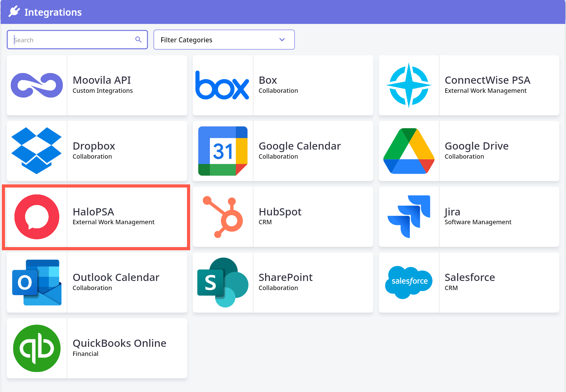Select the Google Drive triangle icon
The image size is (566, 392).
point(408,151)
